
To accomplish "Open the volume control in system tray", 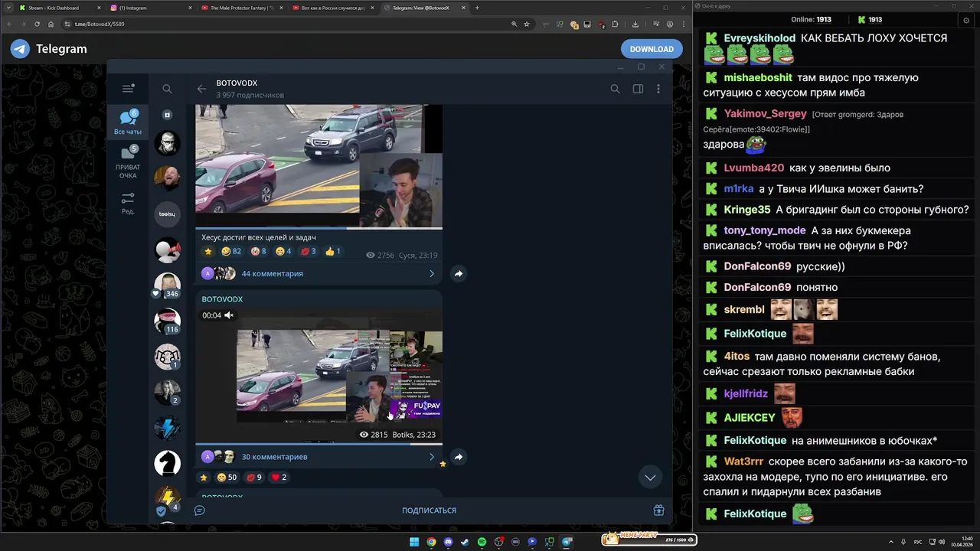I will (942, 542).
